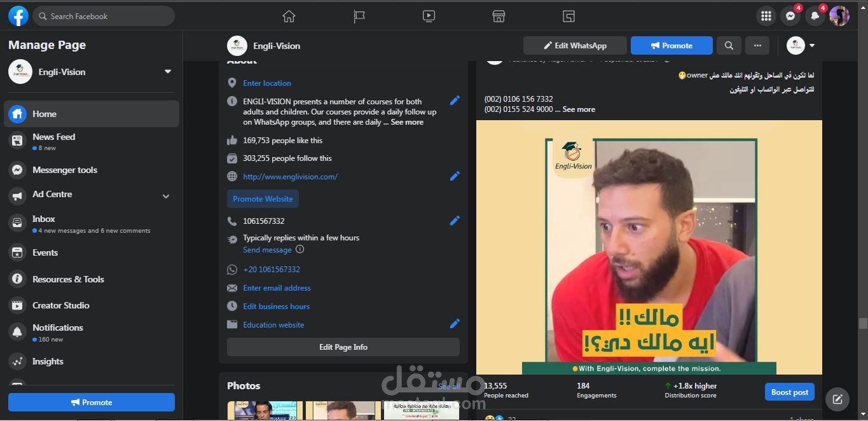Expand the post text with See more

point(579,109)
